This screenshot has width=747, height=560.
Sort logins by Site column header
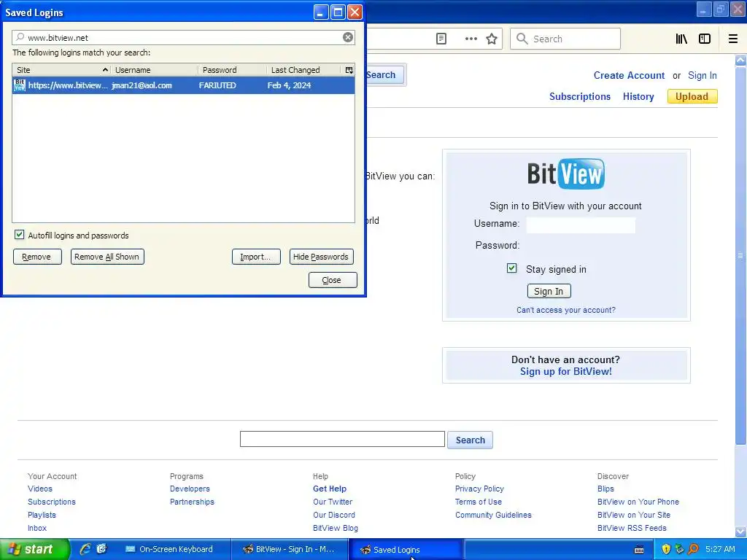pos(62,70)
